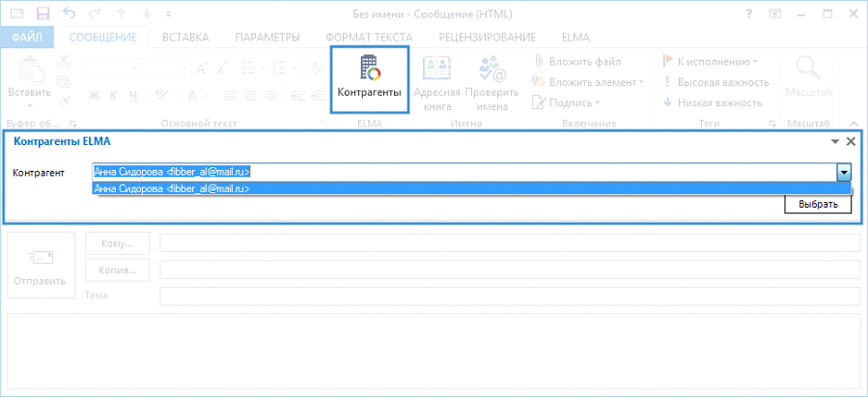868x398 pixels.
Task: Click the Вставить paste icon
Action: pyautogui.click(x=29, y=77)
